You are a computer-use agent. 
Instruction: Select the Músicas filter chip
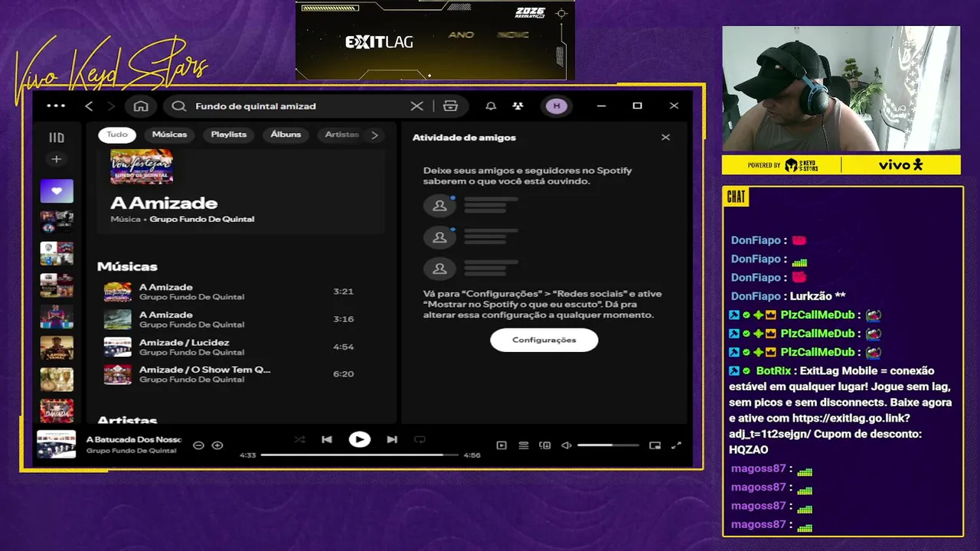(169, 135)
